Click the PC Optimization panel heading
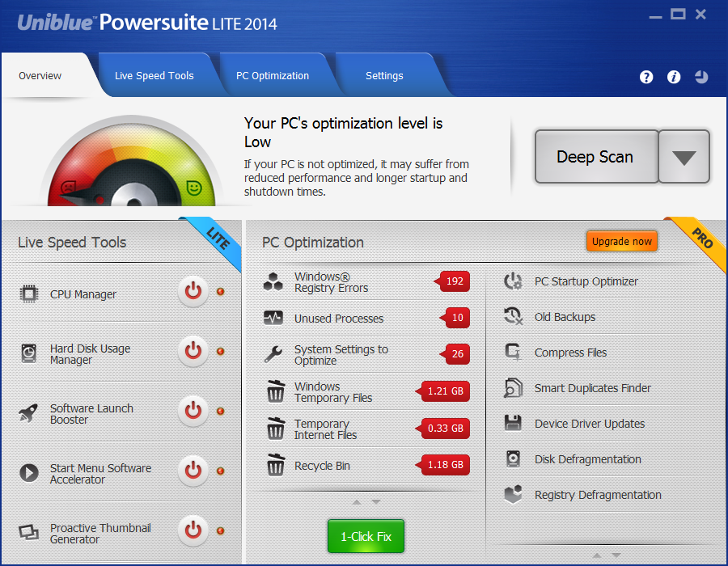The height and width of the screenshot is (566, 728). point(313,243)
